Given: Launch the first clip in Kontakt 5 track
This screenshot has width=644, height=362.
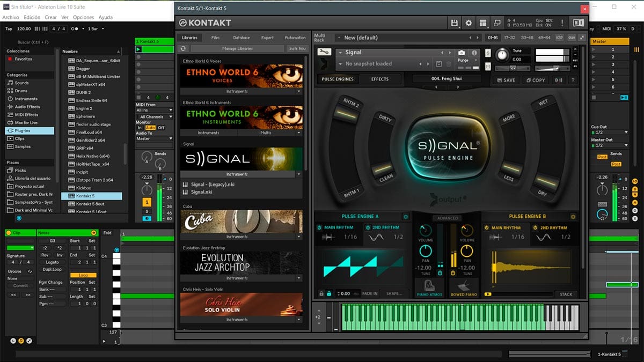Looking at the screenshot, I should pos(138,49).
